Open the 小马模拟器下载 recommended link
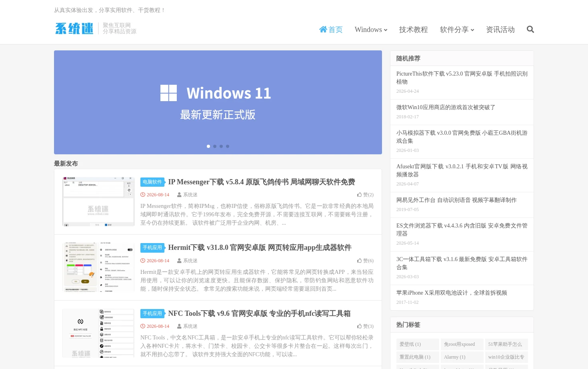 coord(462,137)
